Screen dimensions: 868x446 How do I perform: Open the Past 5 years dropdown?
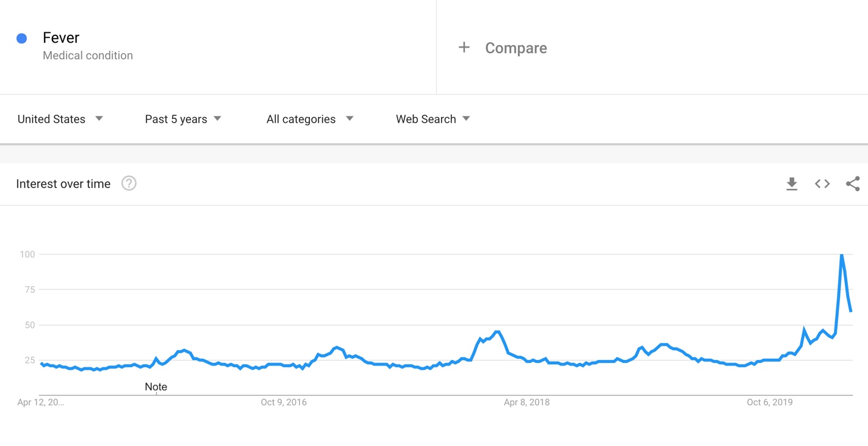pos(183,119)
